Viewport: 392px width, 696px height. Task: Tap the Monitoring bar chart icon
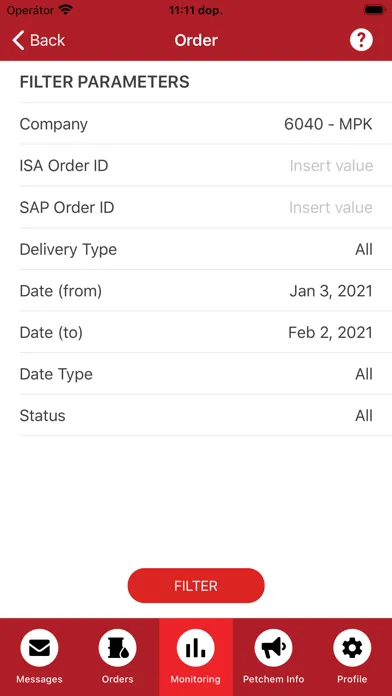point(195,649)
